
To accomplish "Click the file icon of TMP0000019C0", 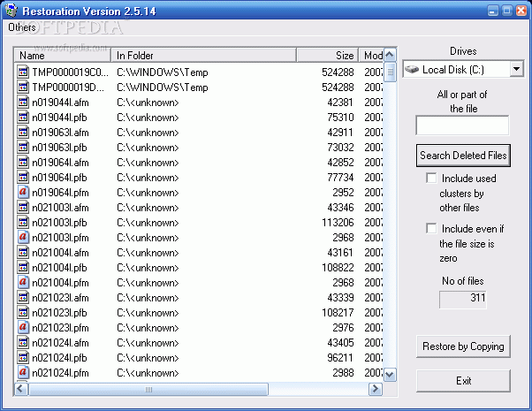I will tap(23, 72).
